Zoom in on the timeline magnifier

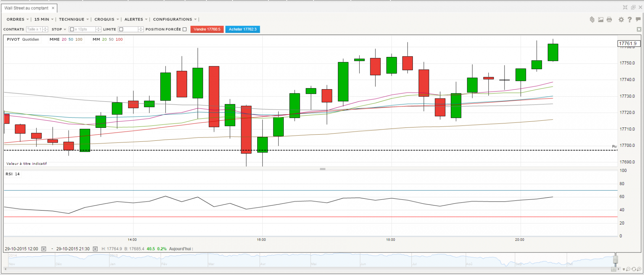639,269
